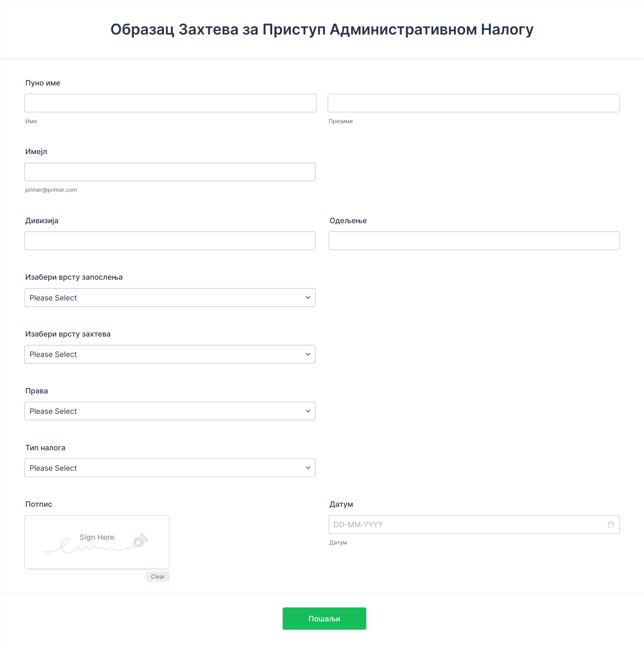Focus the Име first name field
Screen dimensions: 644x648
click(x=170, y=103)
